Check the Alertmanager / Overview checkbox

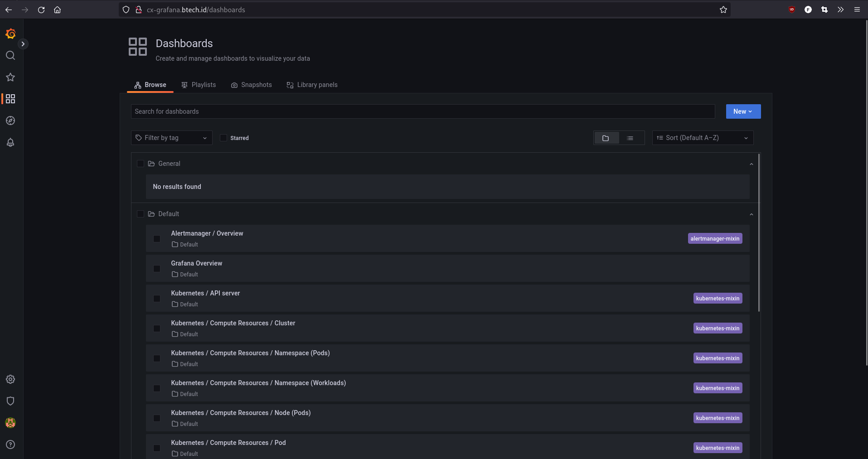(157, 239)
